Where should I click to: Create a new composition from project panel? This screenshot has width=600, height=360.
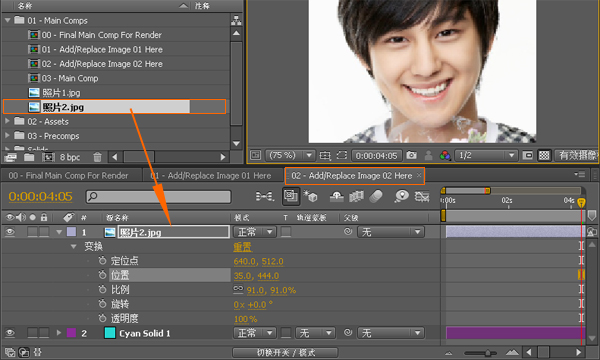(48, 157)
